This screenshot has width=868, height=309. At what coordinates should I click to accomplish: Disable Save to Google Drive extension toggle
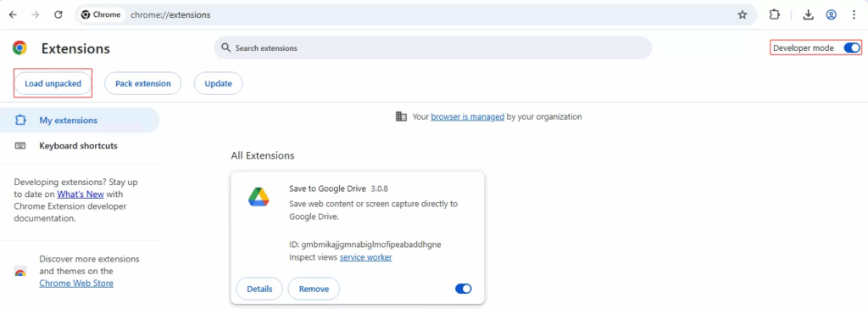[464, 289]
